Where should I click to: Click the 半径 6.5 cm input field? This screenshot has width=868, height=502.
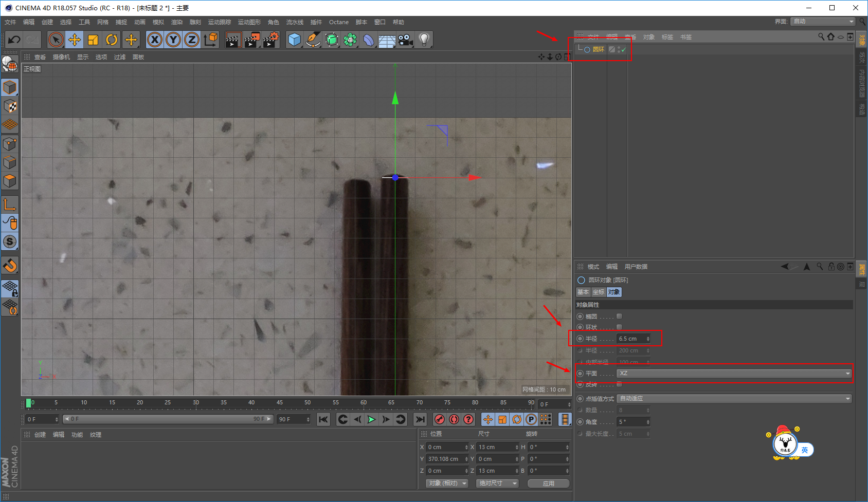[x=631, y=339]
